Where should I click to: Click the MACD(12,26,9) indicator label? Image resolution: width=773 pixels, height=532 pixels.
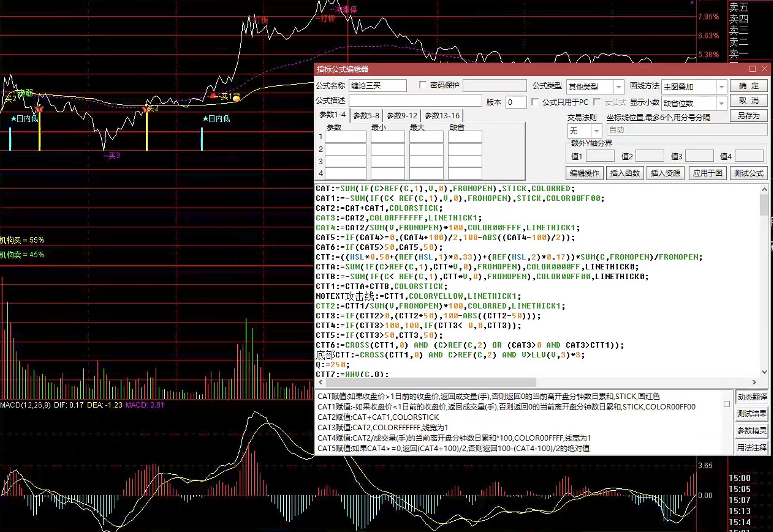25,405
